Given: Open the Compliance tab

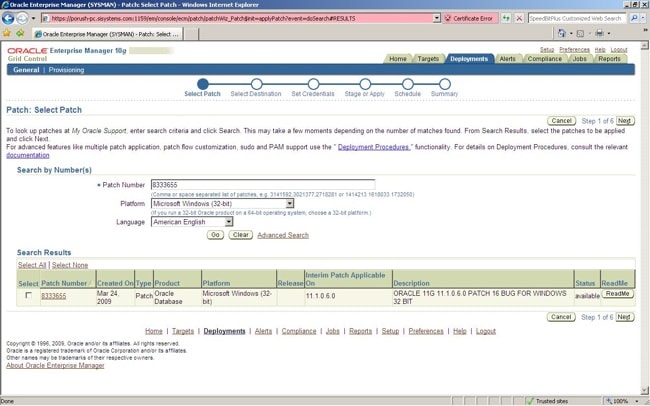Looking at the screenshot, I should [544, 58].
